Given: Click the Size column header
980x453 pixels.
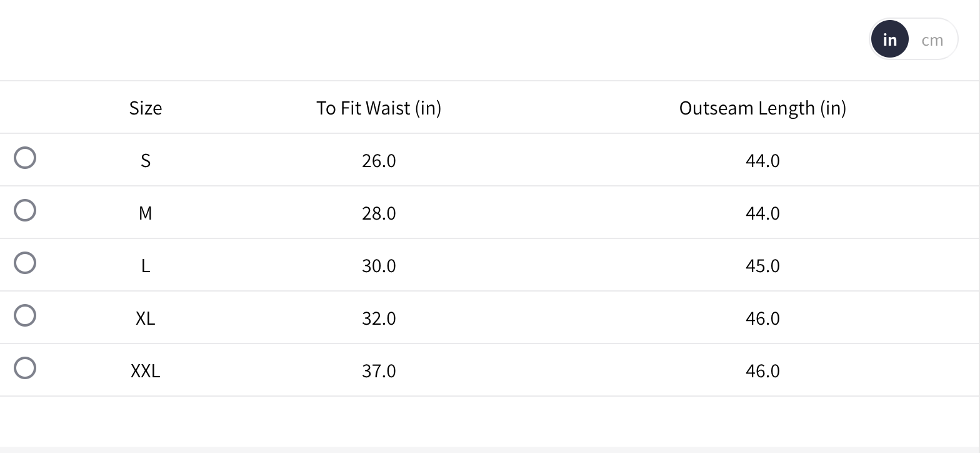Looking at the screenshot, I should click(146, 108).
